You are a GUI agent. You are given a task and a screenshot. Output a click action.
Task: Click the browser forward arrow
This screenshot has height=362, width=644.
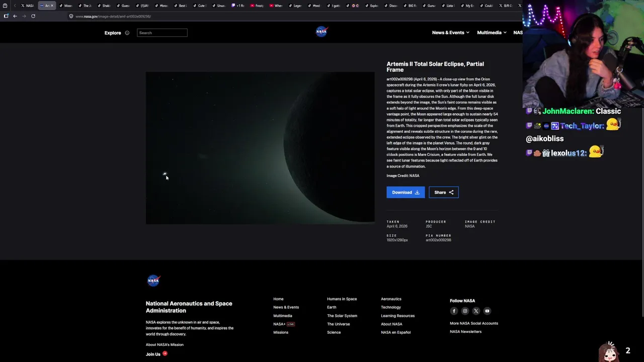[24, 16]
